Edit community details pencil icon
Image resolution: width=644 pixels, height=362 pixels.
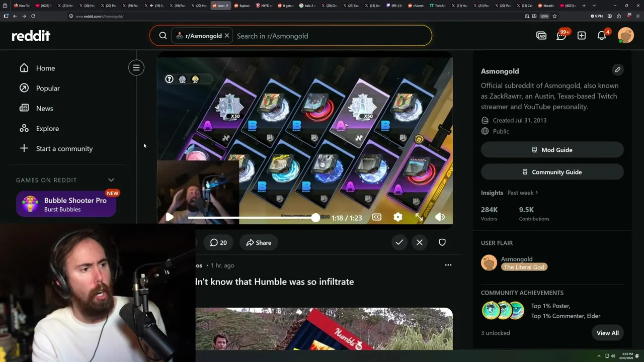617,69
